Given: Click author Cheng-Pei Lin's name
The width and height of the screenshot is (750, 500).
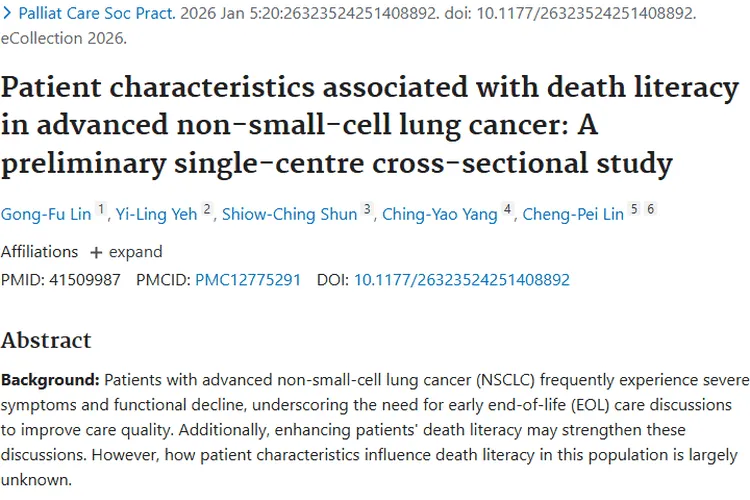Looking at the screenshot, I should click(571, 214).
